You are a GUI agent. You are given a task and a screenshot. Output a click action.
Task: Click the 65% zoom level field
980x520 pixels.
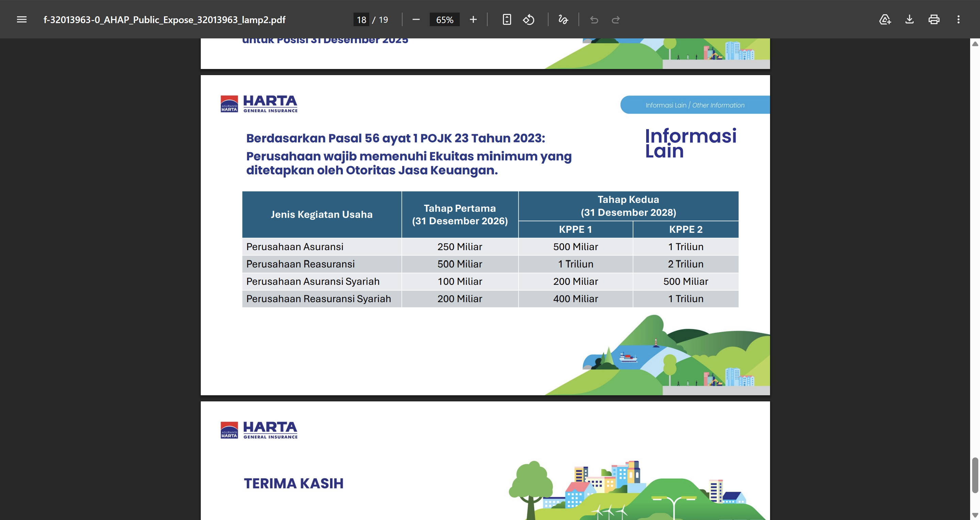coord(444,19)
